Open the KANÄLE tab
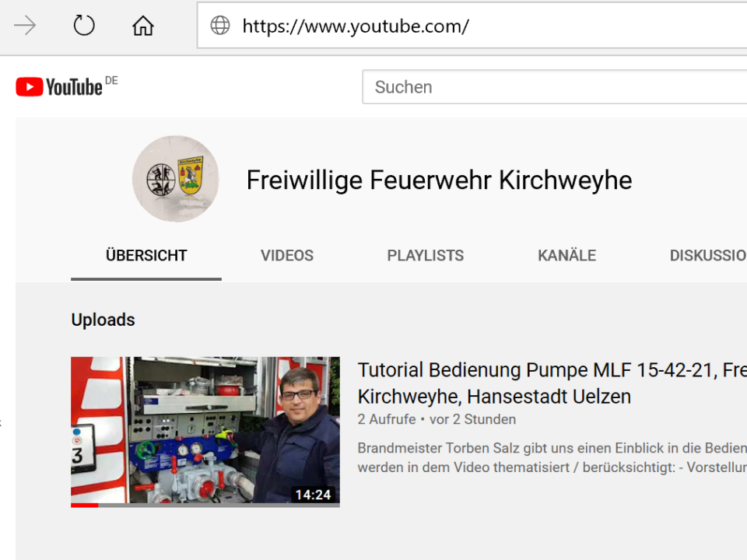The image size is (747, 560). coord(567,256)
